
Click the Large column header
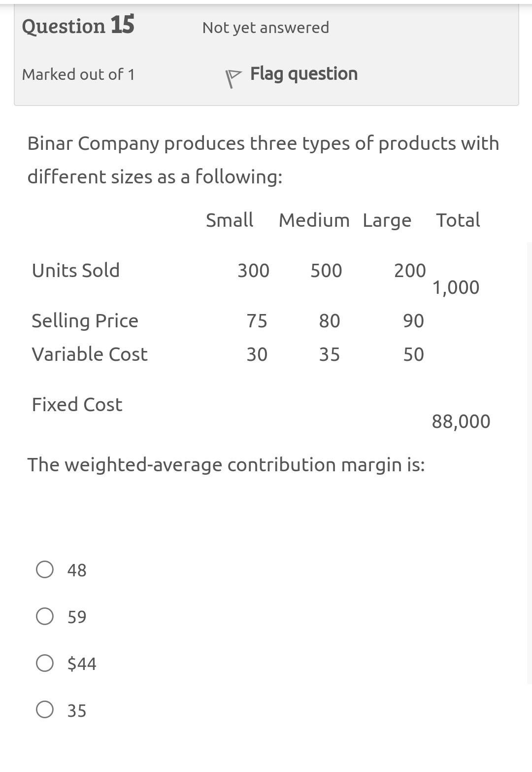pyautogui.click(x=387, y=220)
